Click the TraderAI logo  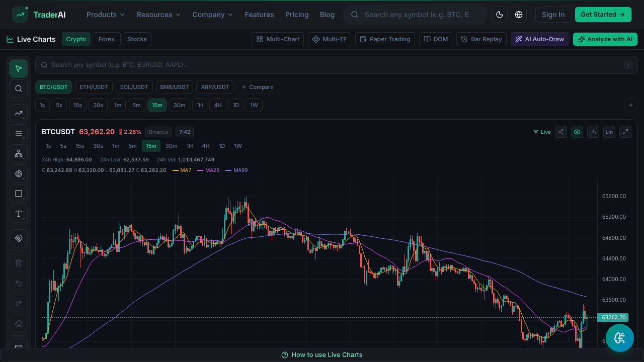click(x=39, y=15)
